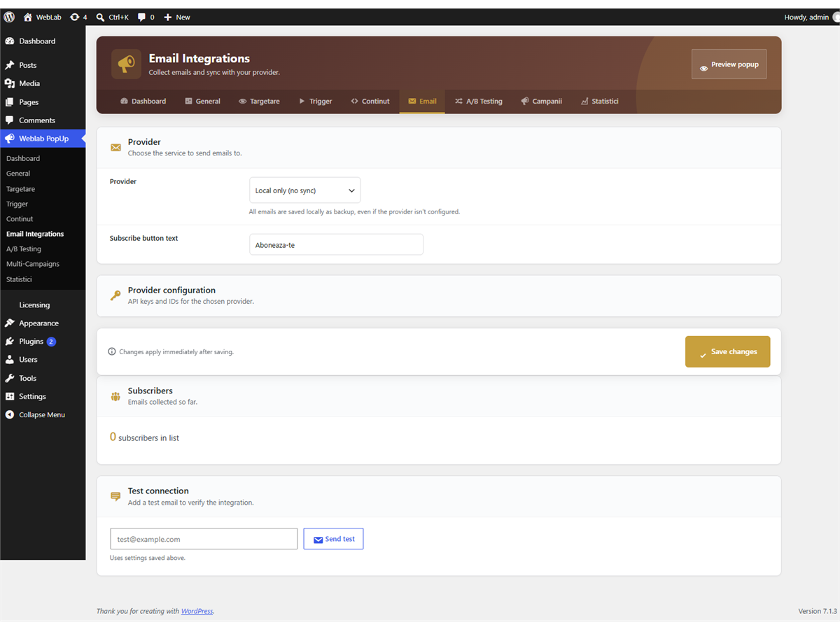Image resolution: width=840 pixels, height=630 pixels.
Task: Open the comments bubble in admin bar
Action: pyautogui.click(x=146, y=17)
